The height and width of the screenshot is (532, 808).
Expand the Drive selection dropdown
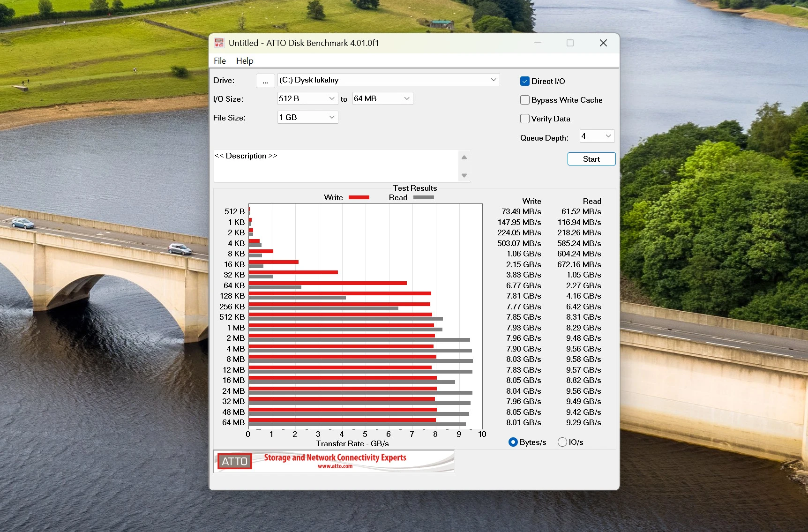[x=493, y=80]
